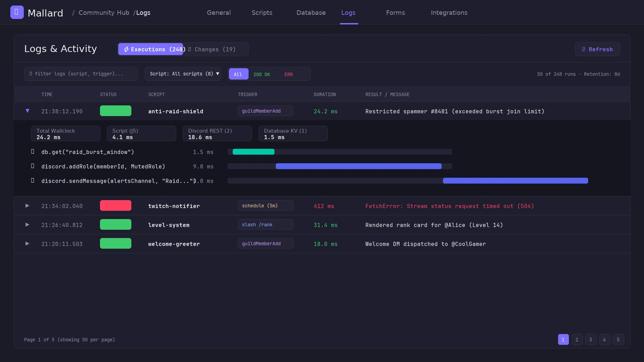Click the blue discord.addRole timeline bar
Image resolution: width=644 pixels, height=362 pixels.
tap(359, 166)
